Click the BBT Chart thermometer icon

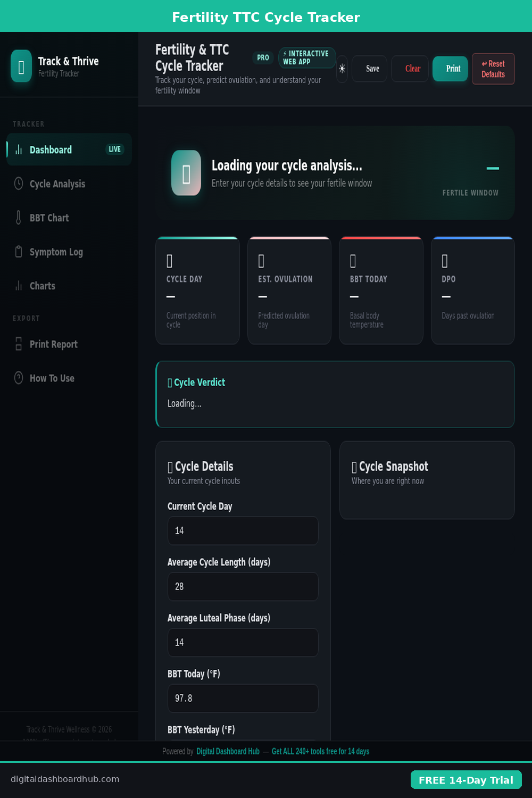click(19, 218)
